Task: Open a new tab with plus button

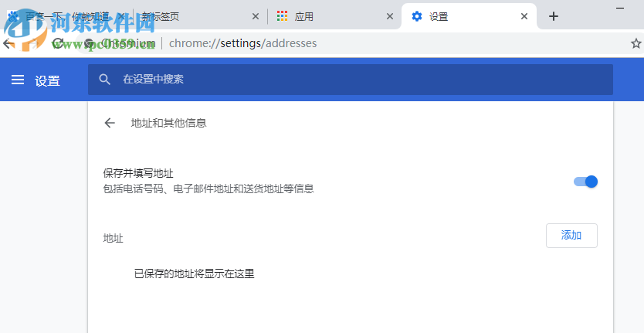Action: coord(554,16)
